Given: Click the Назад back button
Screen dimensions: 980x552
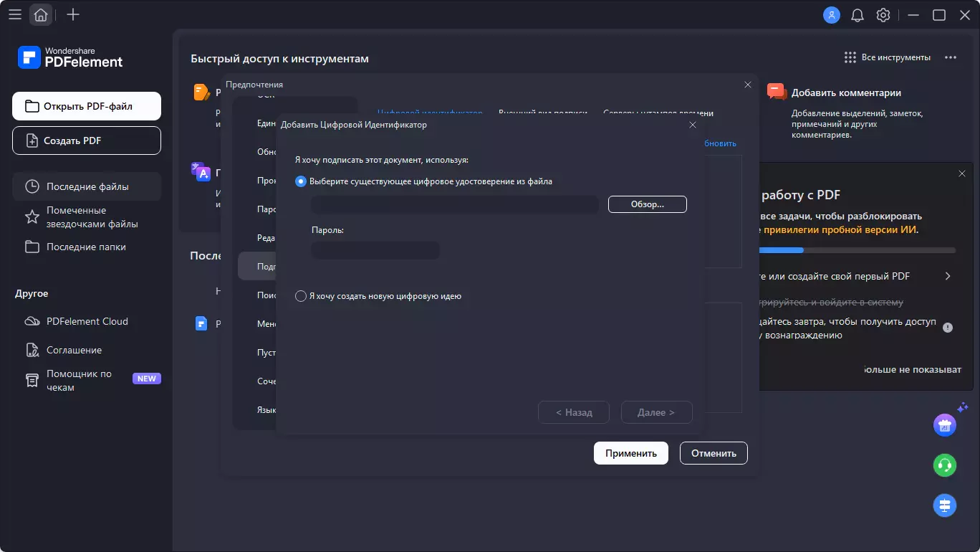Looking at the screenshot, I should tap(574, 412).
